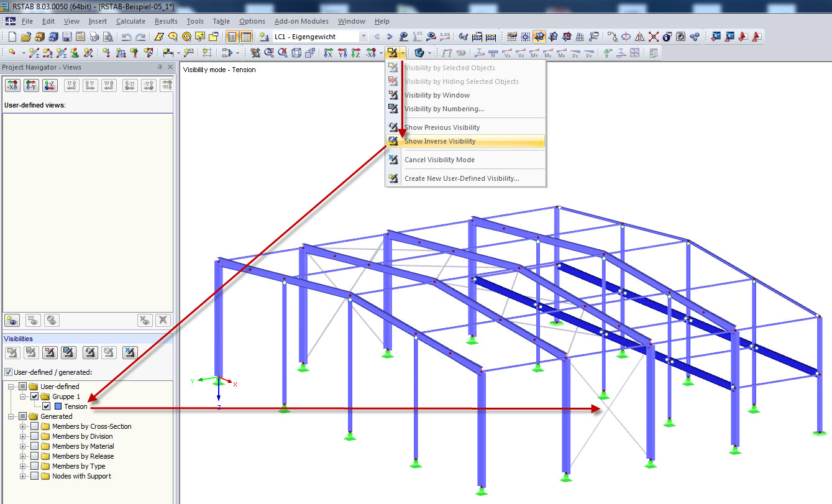Screen dimensions: 832x504
Task: Click the -Y view button in Navigator
Action: [31, 85]
